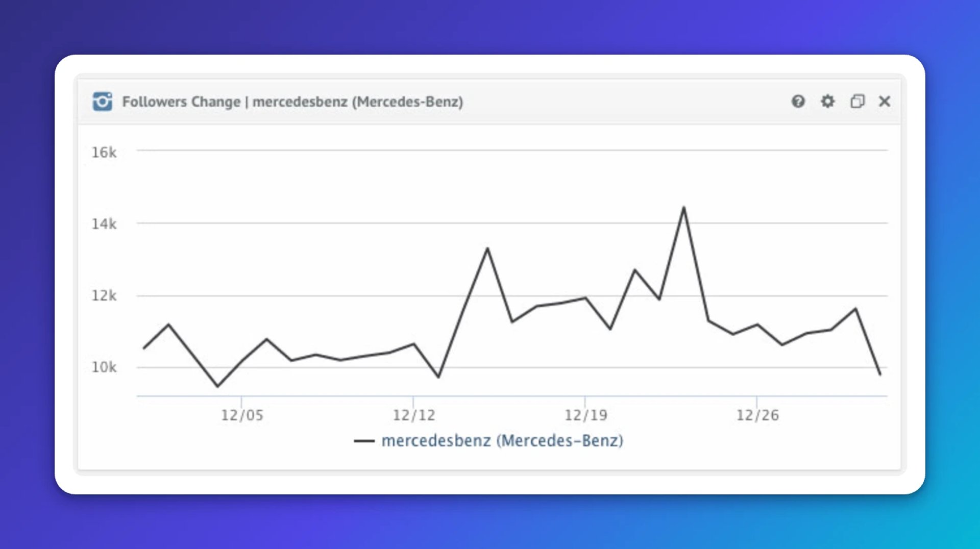Click the 12/12 date axis label
Screen dimensions: 980x549
414,415
